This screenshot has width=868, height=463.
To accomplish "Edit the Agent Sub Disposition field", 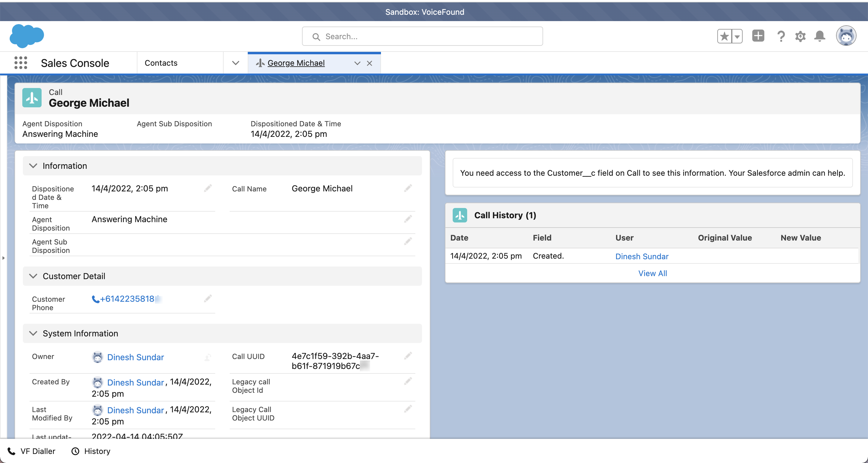I will [408, 241].
